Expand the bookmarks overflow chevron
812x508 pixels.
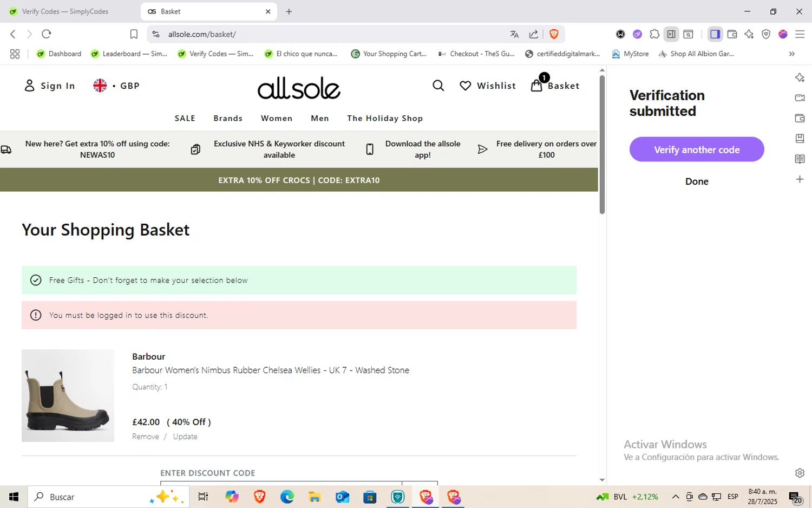click(791, 54)
